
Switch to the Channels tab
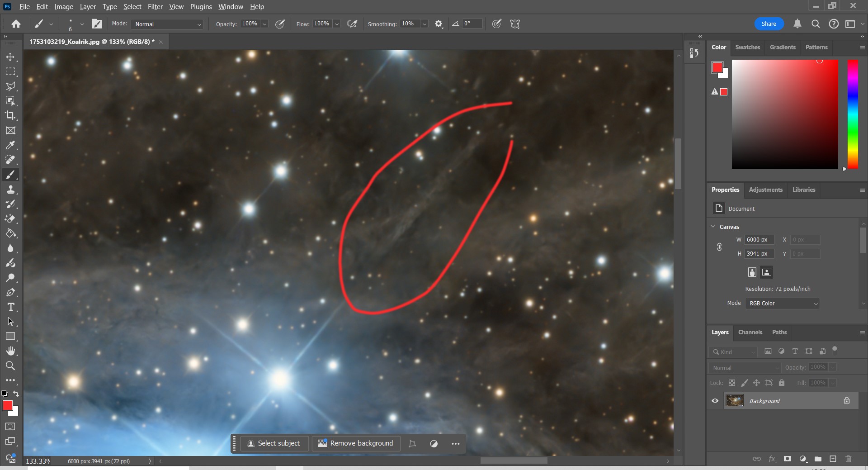pos(750,332)
